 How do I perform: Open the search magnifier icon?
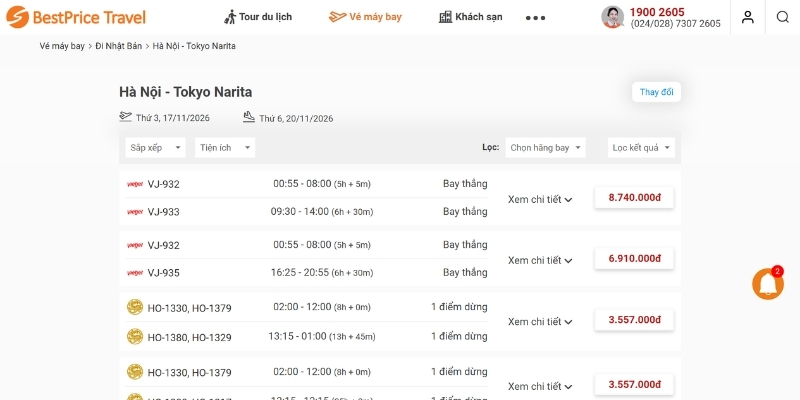click(x=783, y=17)
